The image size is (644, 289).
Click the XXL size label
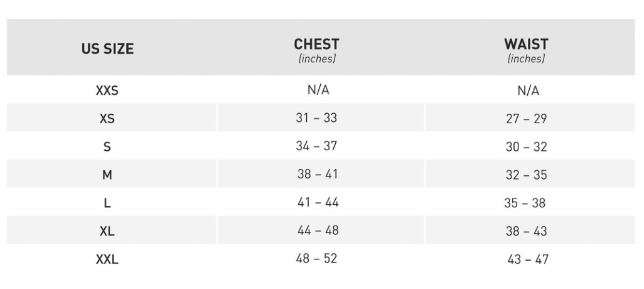[x=107, y=259]
